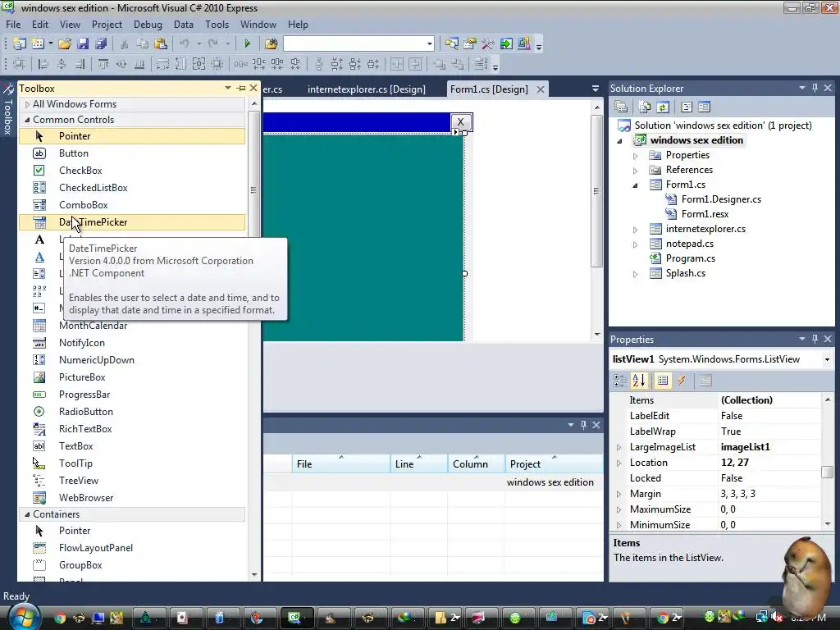The height and width of the screenshot is (630, 840).
Task: Click the Chrome icon on the taskbar
Action: 59,619
